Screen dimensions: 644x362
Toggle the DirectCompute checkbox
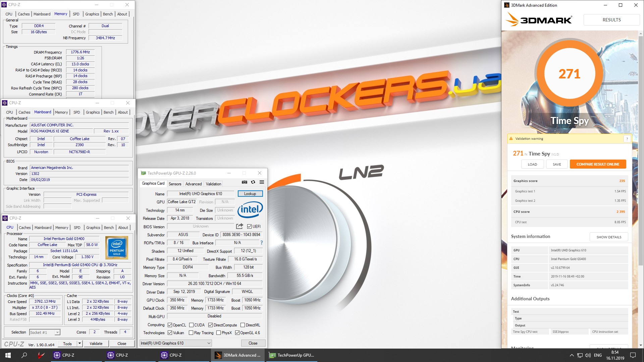(210, 325)
